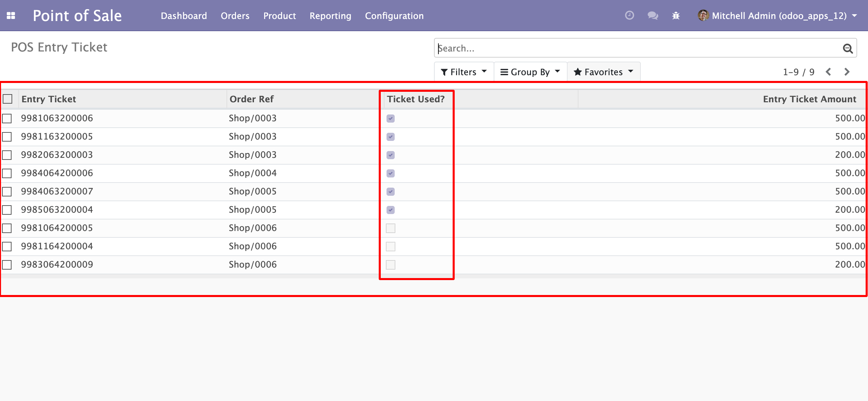Click the bug debug tools icon
Viewport: 868px width, 401px height.
676,16
